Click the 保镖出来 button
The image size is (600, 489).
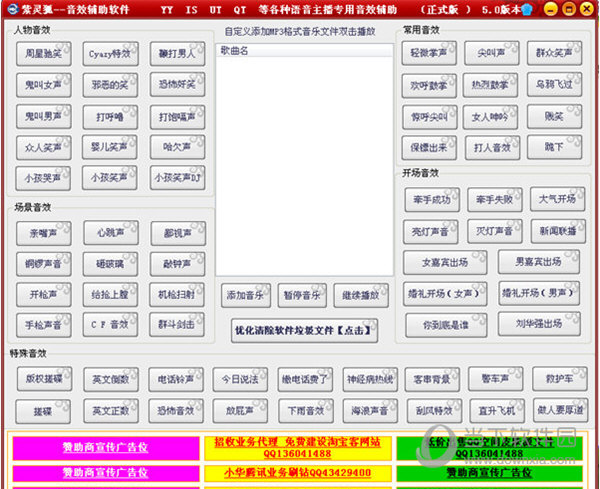click(x=429, y=148)
